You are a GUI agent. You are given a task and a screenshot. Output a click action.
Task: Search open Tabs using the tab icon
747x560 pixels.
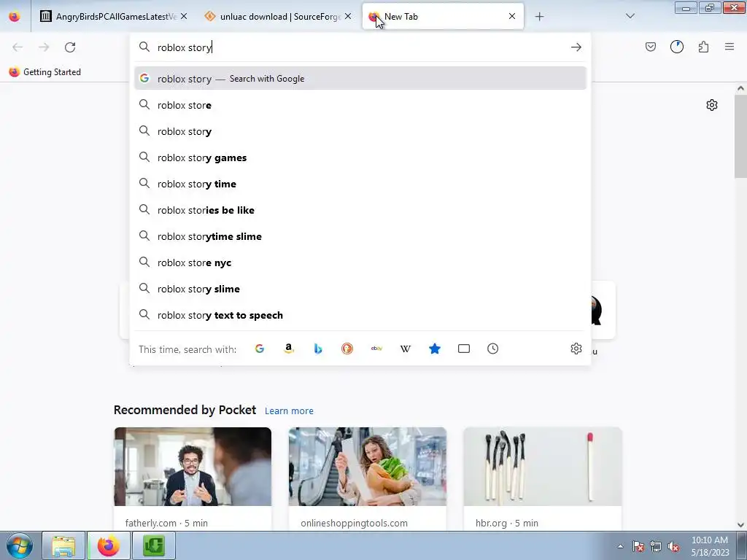[x=463, y=349]
